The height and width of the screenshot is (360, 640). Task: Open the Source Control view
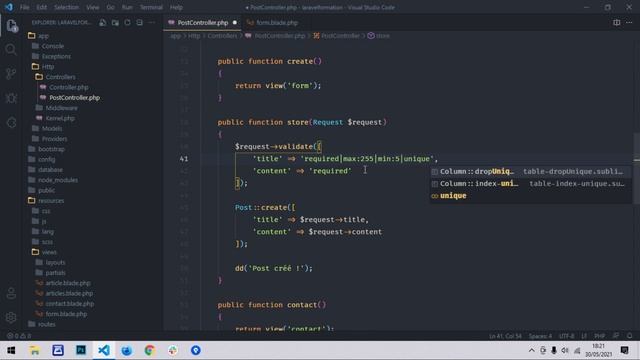coord(11,74)
